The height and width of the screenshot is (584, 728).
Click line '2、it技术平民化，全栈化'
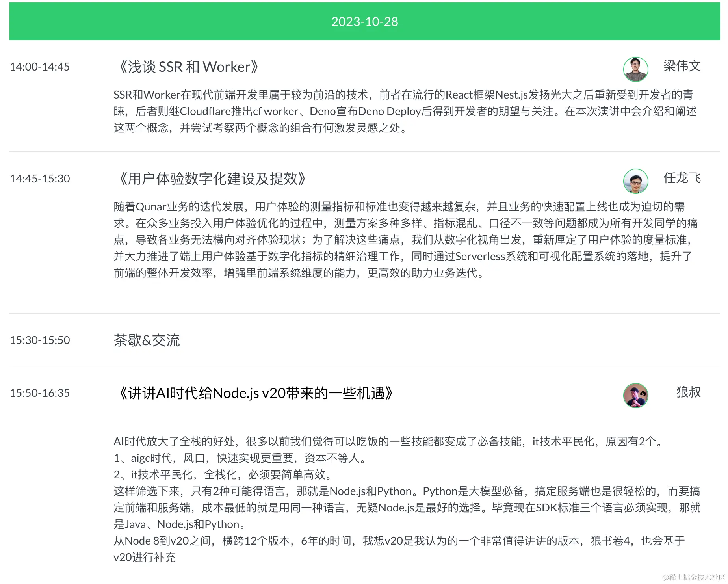tap(223, 474)
